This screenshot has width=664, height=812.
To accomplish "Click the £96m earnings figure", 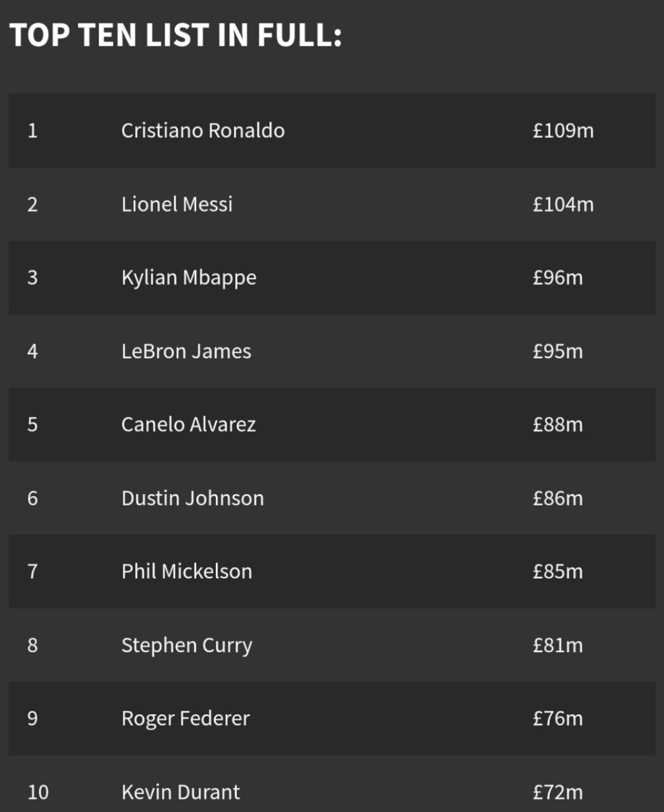I will (x=557, y=278).
